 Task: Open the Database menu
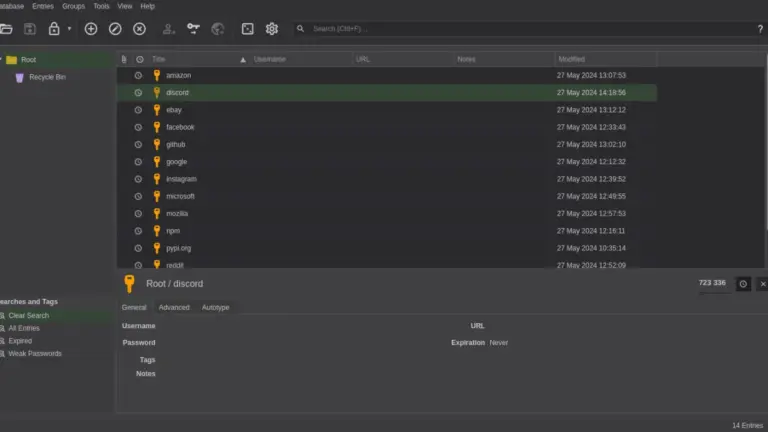tap(12, 6)
